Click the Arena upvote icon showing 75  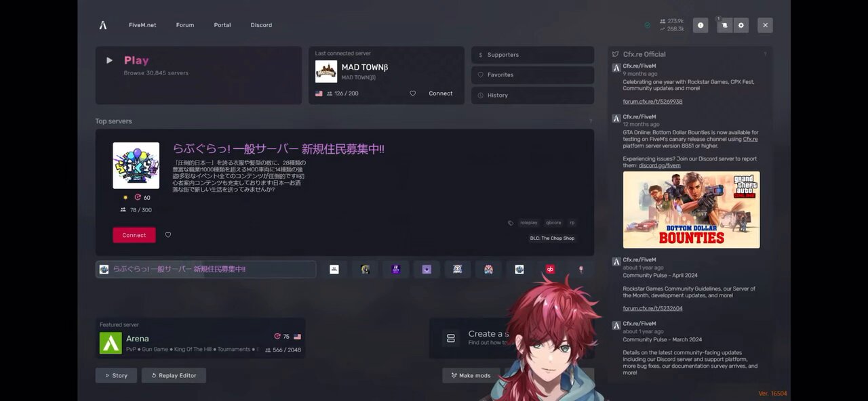point(277,337)
